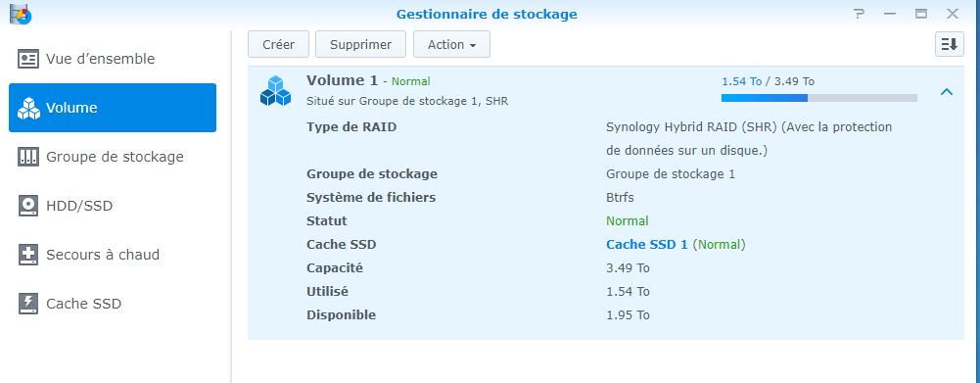The height and width of the screenshot is (383, 980).
Task: Click the Créer button
Action: pyautogui.click(x=278, y=44)
